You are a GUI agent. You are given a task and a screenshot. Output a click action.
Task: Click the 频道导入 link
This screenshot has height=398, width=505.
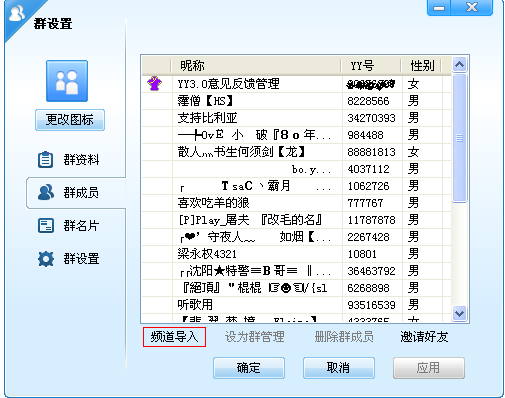click(x=174, y=337)
